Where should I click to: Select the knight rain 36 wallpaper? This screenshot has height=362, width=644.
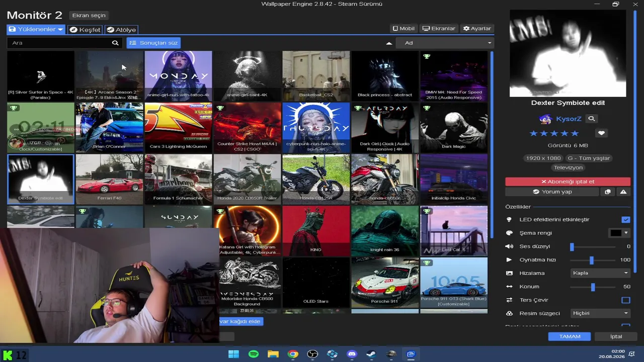coord(385,231)
